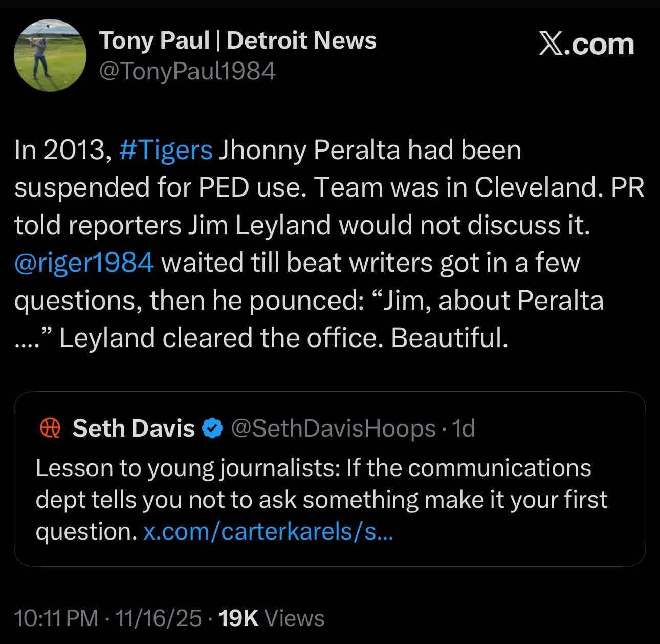Screen dimensions: 660x644
Task: Open the @riger1984 mention
Action: [84, 263]
